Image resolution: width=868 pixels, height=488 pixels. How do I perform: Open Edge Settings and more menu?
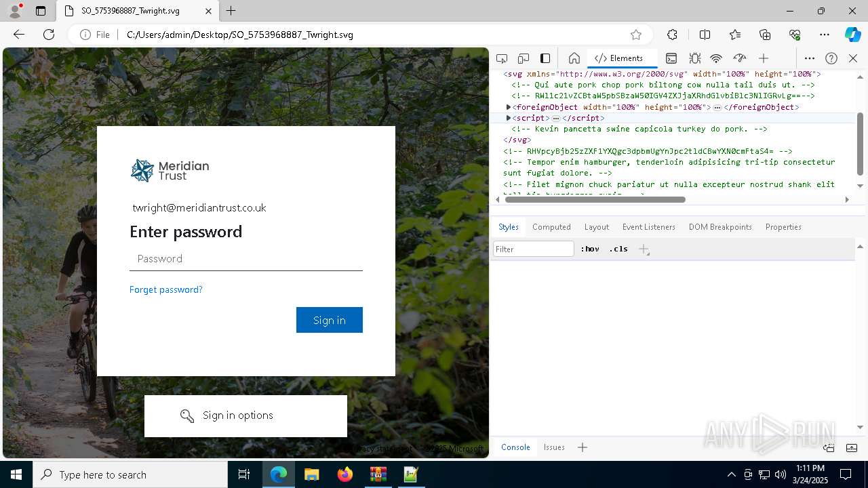(x=825, y=35)
